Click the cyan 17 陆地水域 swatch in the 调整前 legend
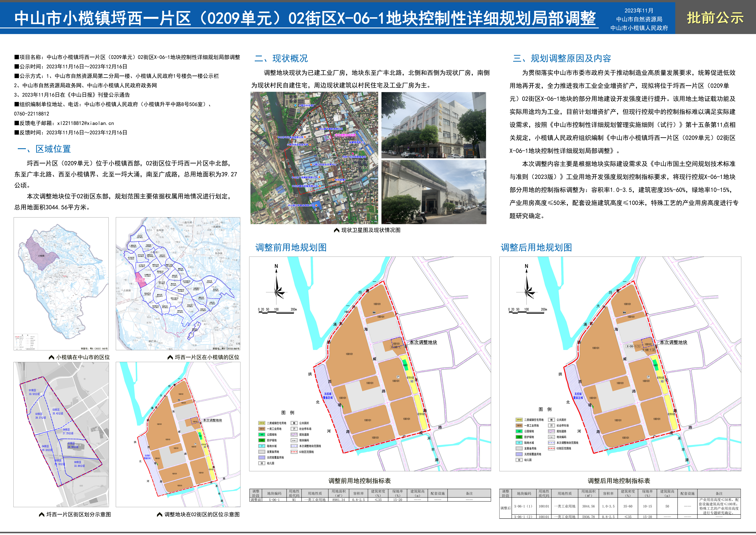756x535 pixels. (262, 446)
